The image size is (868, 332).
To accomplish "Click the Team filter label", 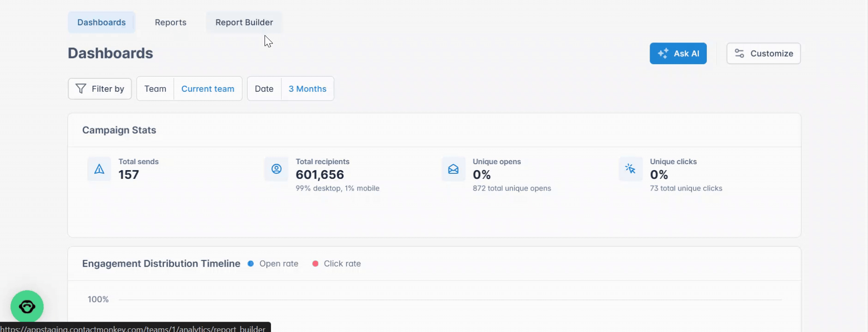I will pos(155,89).
